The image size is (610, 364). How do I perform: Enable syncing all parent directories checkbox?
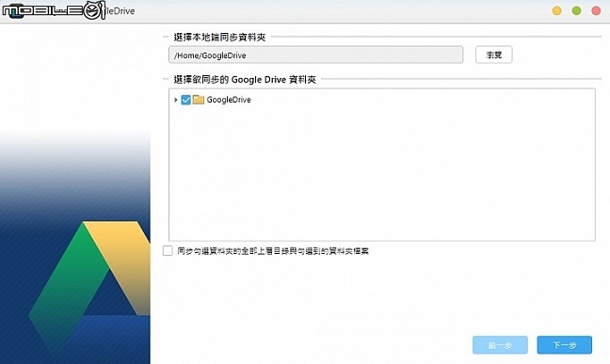pyautogui.click(x=168, y=251)
